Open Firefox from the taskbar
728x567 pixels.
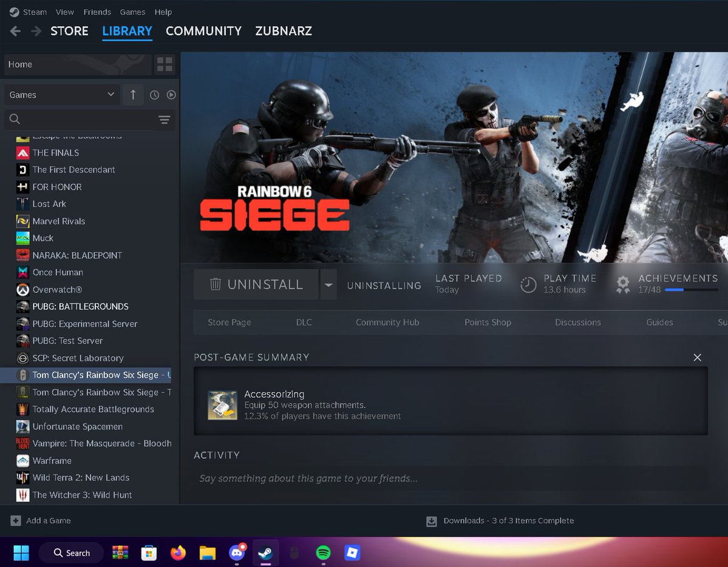178,553
